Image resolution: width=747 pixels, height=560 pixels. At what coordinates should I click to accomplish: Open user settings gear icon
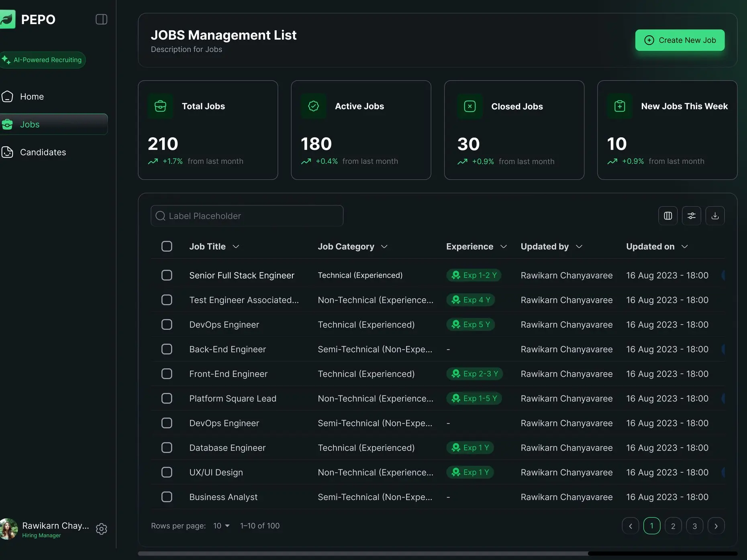pos(101,529)
